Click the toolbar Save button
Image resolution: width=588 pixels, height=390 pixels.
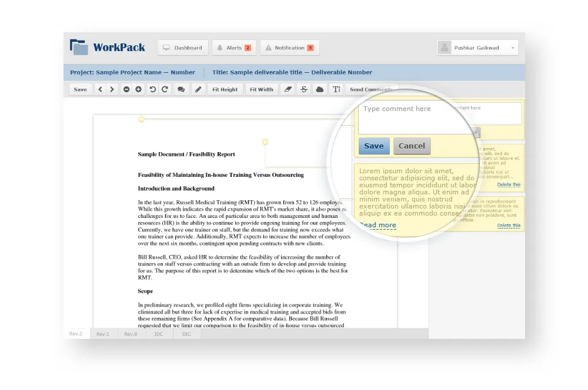(x=80, y=89)
